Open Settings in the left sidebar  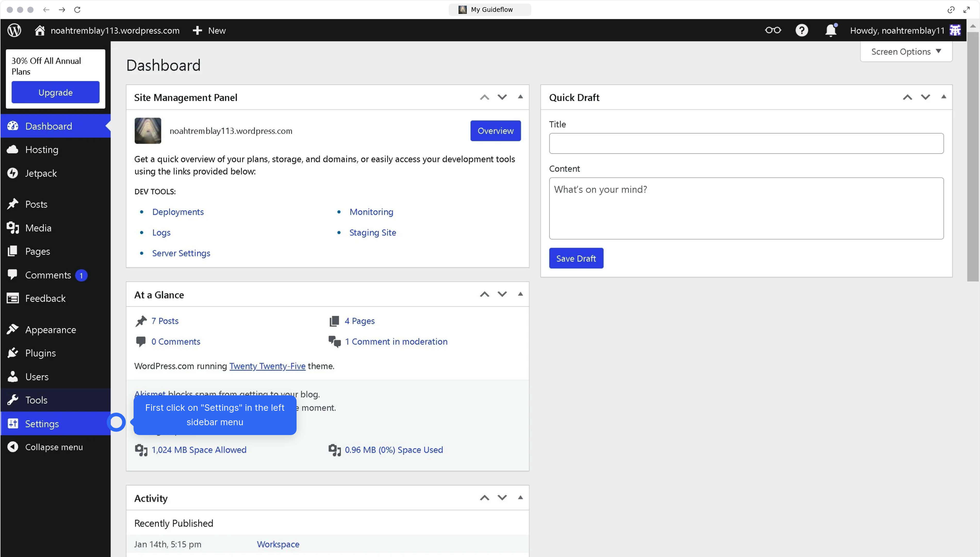click(x=42, y=423)
